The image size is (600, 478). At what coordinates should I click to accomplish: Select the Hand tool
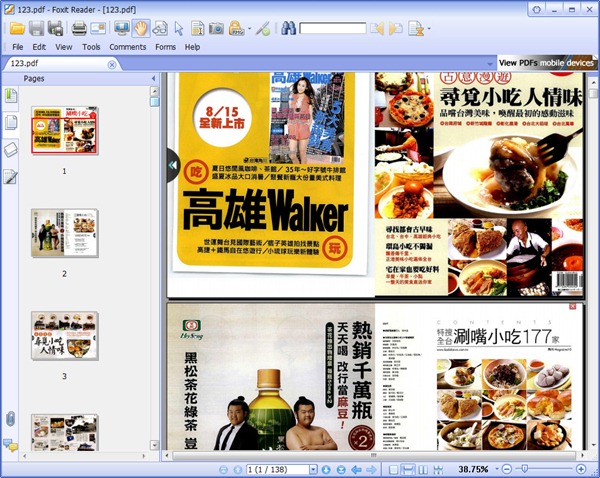(140, 28)
